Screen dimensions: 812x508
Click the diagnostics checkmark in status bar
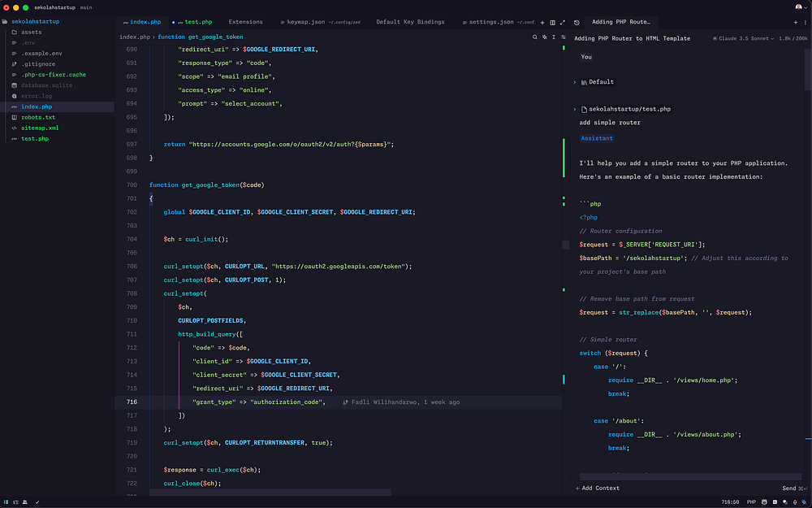tap(37, 501)
